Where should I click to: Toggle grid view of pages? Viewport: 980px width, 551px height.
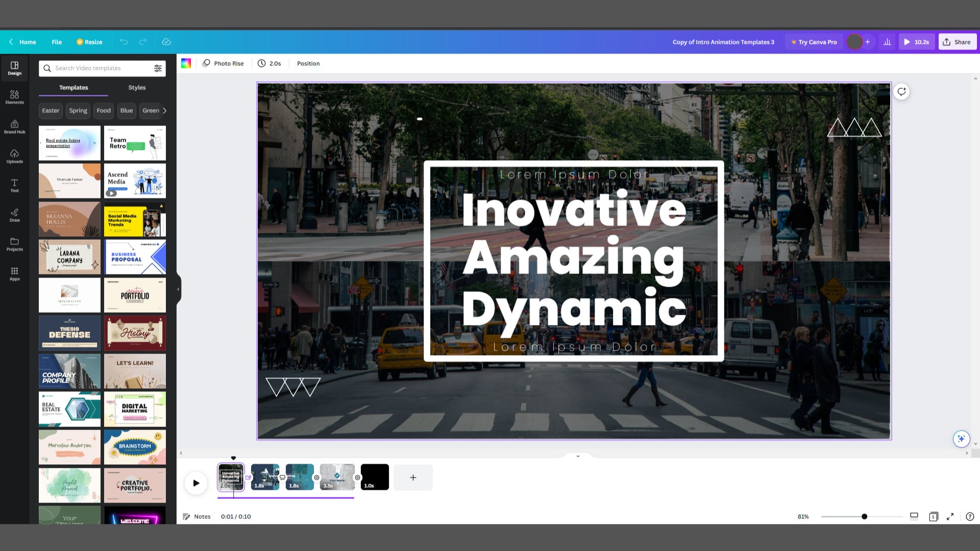pyautogui.click(x=933, y=516)
